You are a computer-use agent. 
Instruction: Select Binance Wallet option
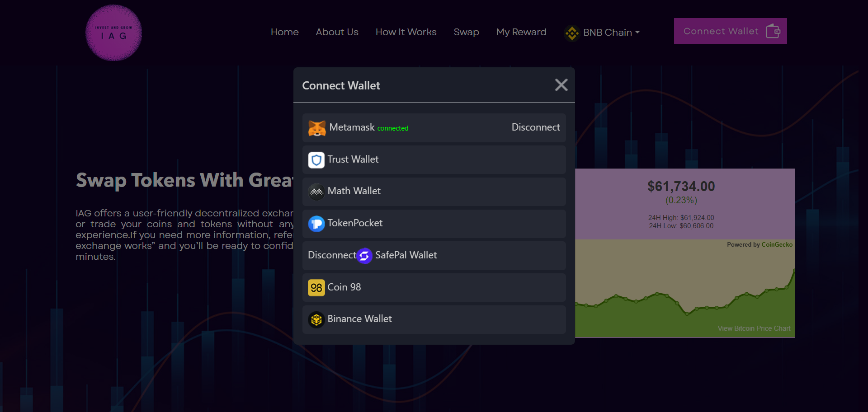click(x=434, y=319)
